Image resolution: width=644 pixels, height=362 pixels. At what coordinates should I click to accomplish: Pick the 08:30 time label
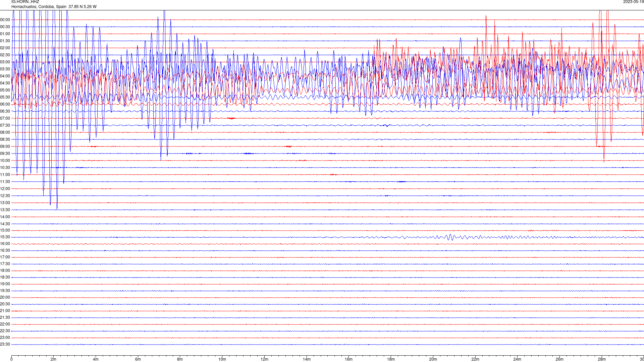5,139
